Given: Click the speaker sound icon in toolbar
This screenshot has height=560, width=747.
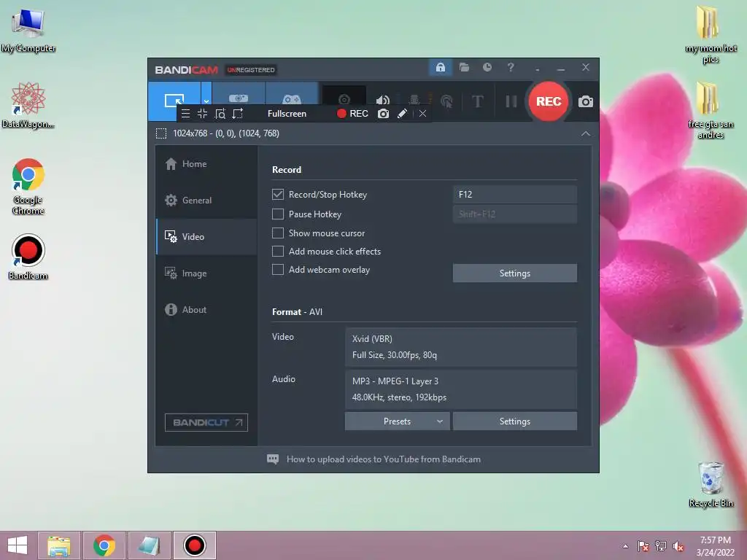Looking at the screenshot, I should point(382,100).
